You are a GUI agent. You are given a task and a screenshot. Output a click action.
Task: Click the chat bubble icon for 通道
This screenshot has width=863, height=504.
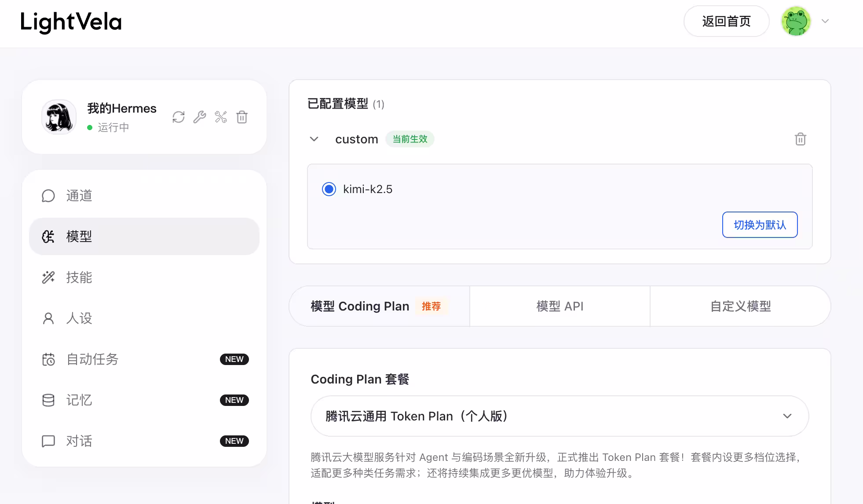[48, 196]
